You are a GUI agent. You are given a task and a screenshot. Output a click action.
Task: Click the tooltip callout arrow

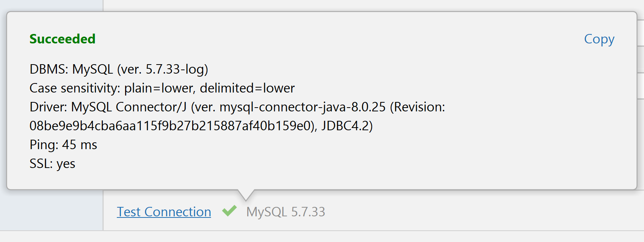click(x=245, y=194)
